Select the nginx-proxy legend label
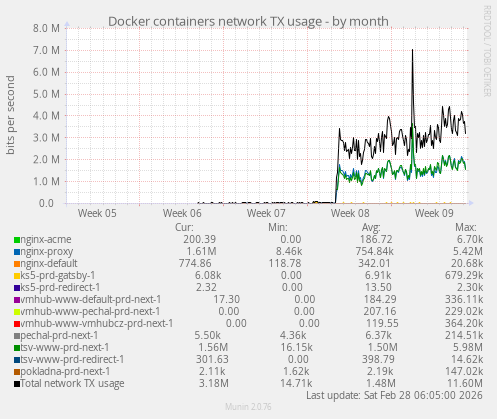 (x=47, y=252)
